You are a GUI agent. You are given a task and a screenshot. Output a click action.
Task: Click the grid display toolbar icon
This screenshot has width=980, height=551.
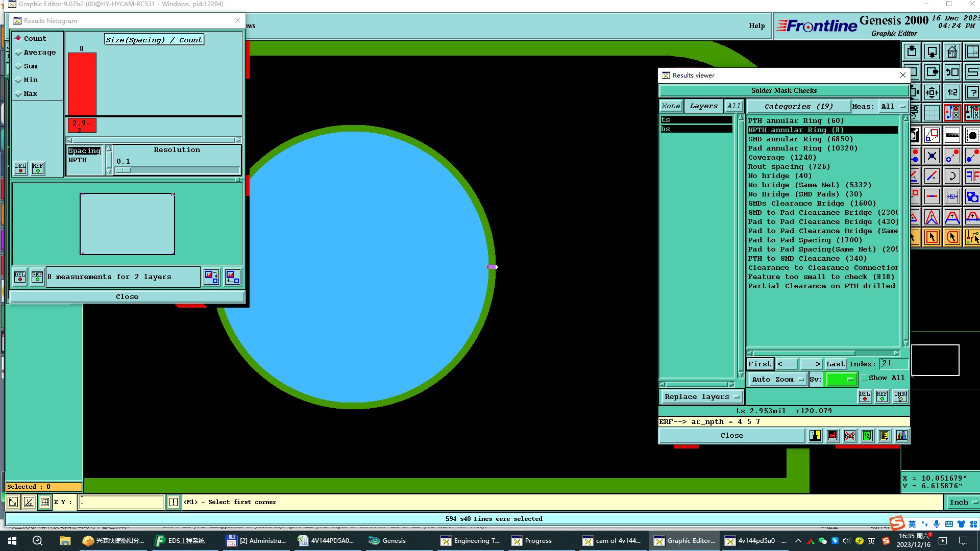click(x=932, y=113)
